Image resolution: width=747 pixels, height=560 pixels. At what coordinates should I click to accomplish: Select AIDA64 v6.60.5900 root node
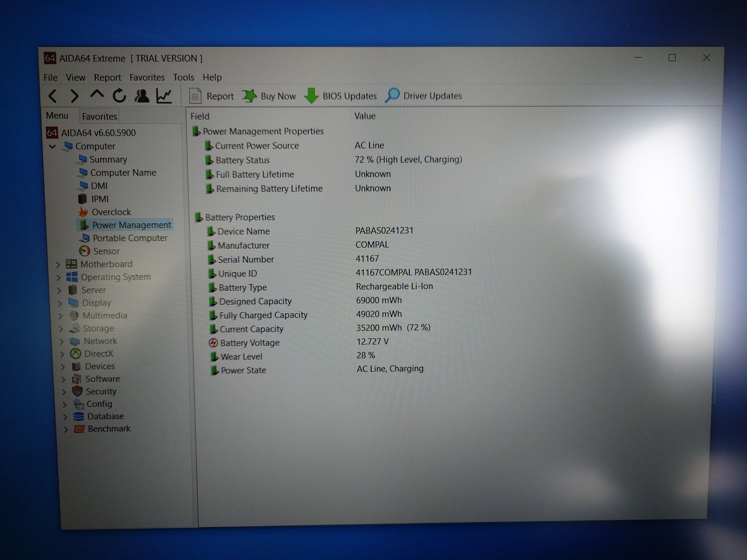[91, 133]
